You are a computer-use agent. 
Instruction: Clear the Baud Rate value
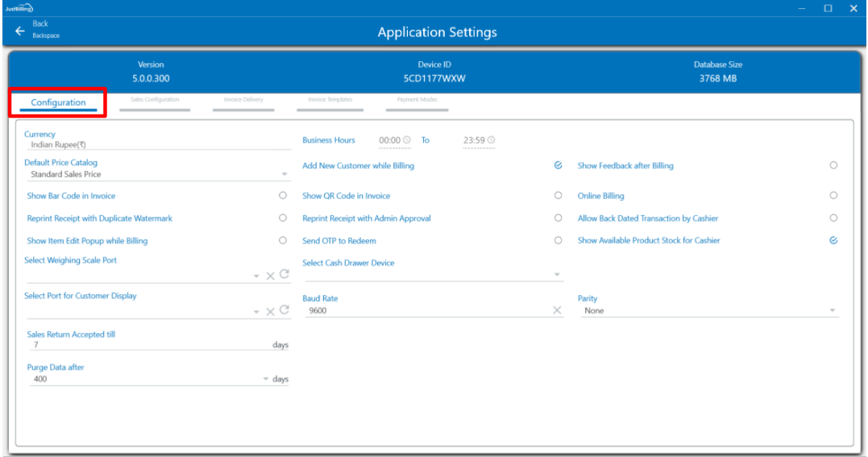point(557,310)
